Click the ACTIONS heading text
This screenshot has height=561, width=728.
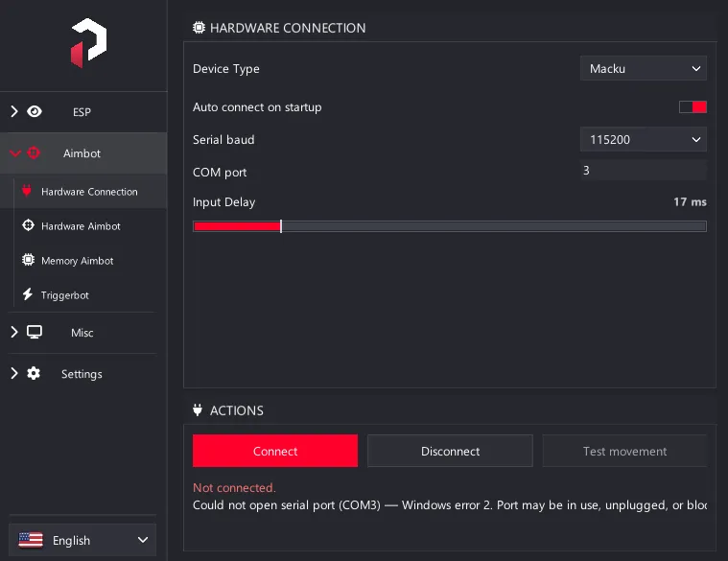236,410
